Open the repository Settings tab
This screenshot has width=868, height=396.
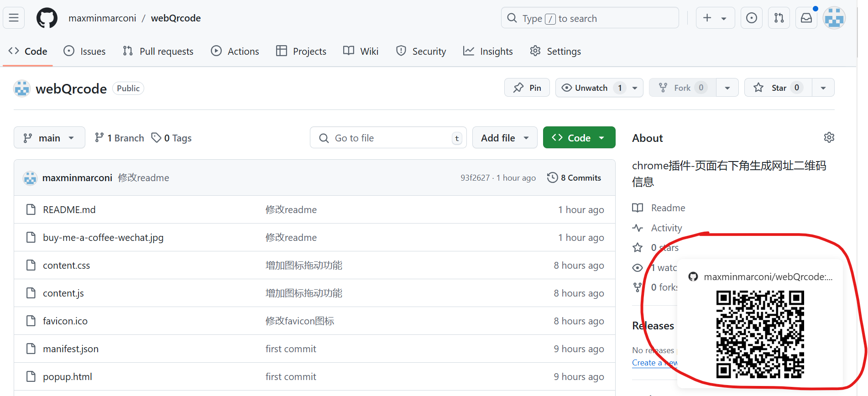click(x=555, y=51)
